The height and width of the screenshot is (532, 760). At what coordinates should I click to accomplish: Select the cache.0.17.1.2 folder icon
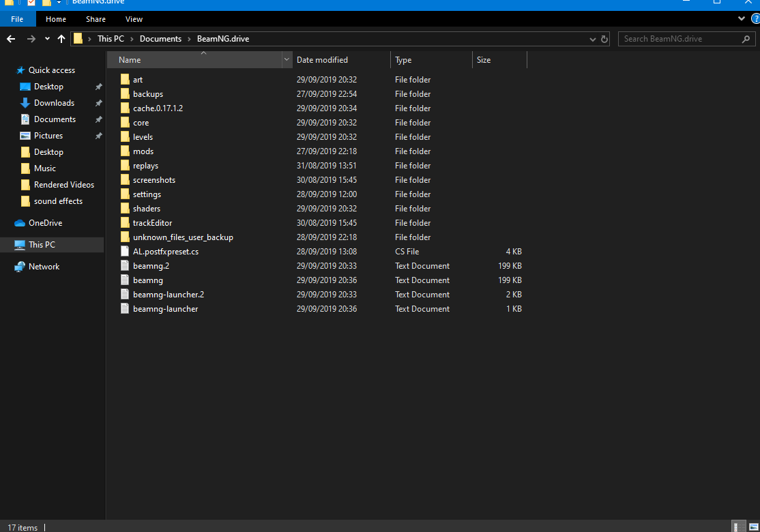click(x=125, y=108)
